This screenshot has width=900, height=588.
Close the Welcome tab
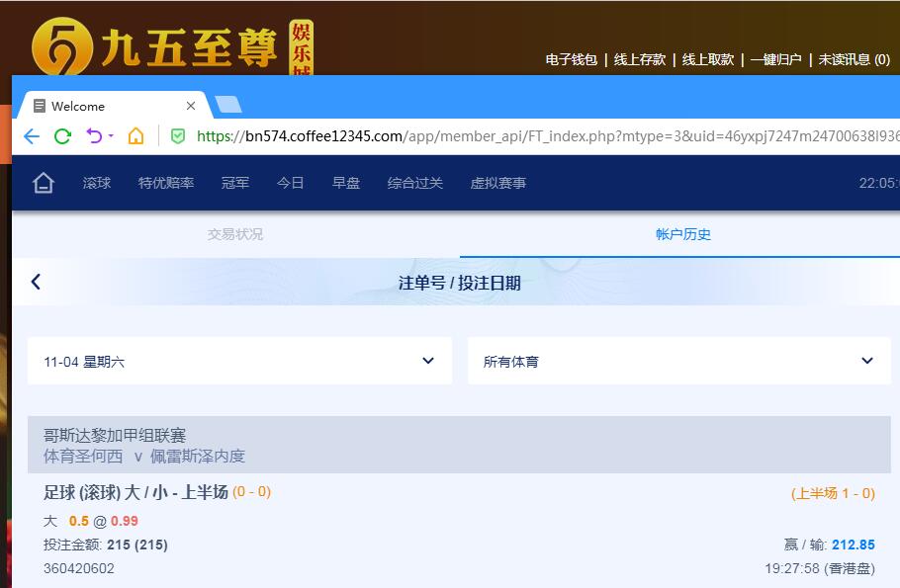(191, 106)
